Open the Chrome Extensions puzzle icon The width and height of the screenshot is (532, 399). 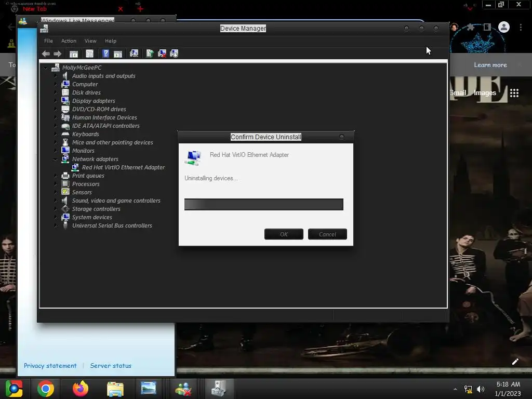[470, 27]
